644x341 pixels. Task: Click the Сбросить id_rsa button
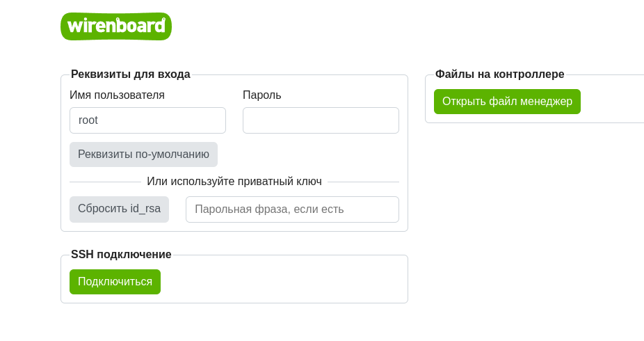point(119,209)
